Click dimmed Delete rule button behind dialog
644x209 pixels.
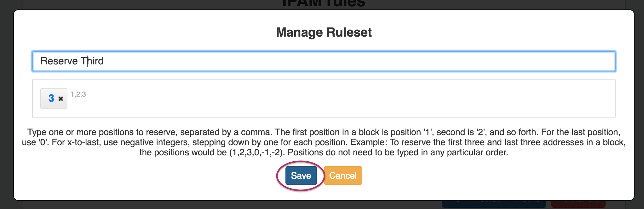click(x=578, y=204)
